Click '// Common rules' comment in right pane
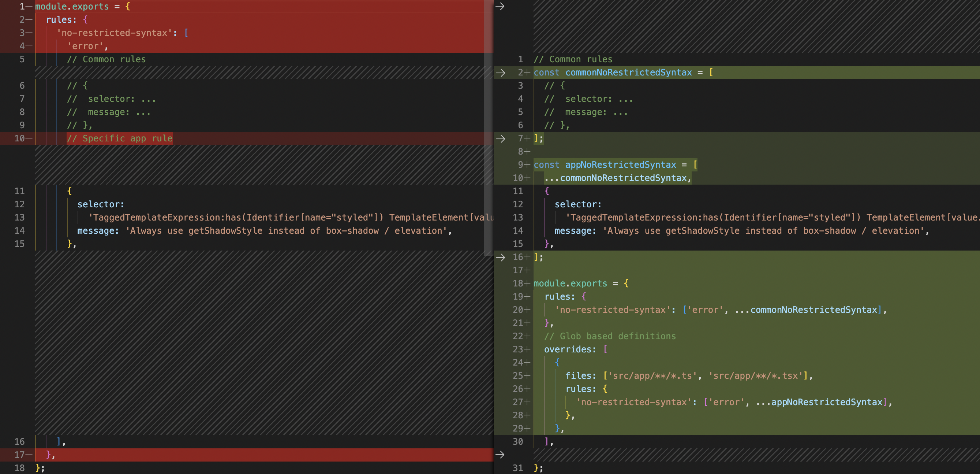Screen dimensions: 980x474 573,59
